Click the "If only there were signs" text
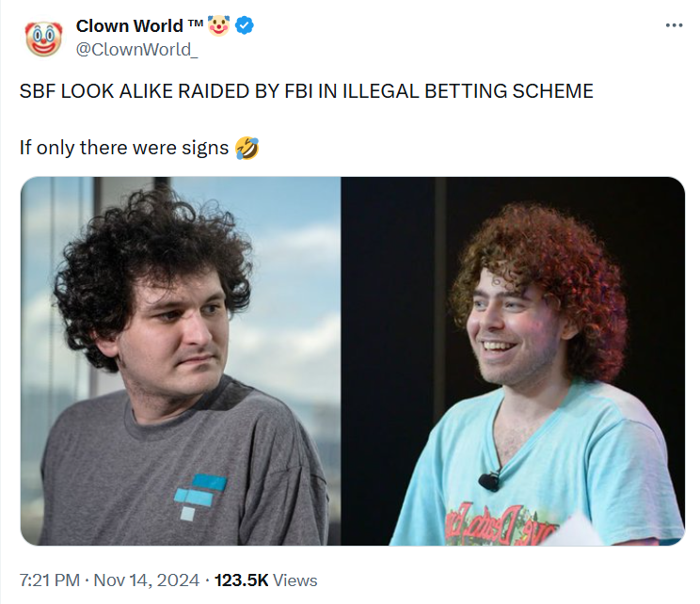The width and height of the screenshot is (700, 604). 124,148
